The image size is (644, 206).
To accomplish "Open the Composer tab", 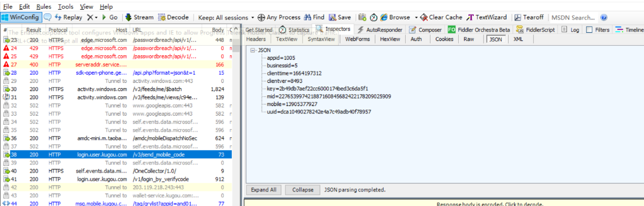I will 426,30.
